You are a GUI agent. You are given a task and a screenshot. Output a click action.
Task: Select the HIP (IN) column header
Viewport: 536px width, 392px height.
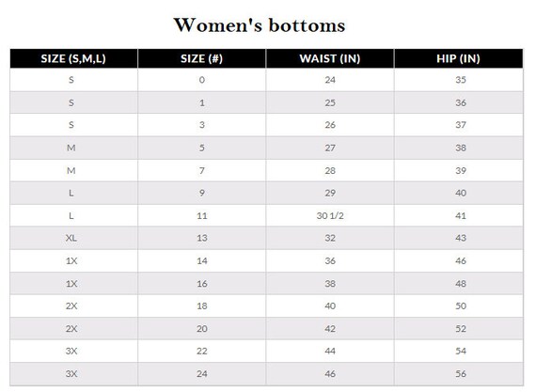[458, 59]
